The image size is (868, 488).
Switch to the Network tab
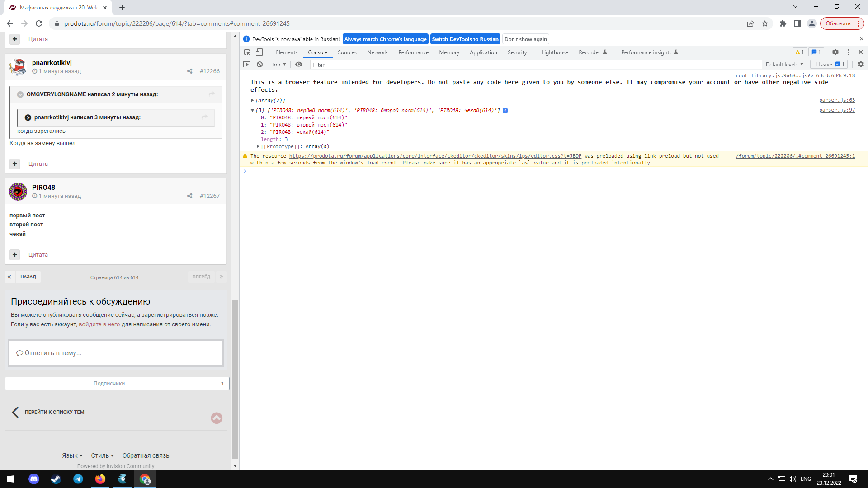377,52
